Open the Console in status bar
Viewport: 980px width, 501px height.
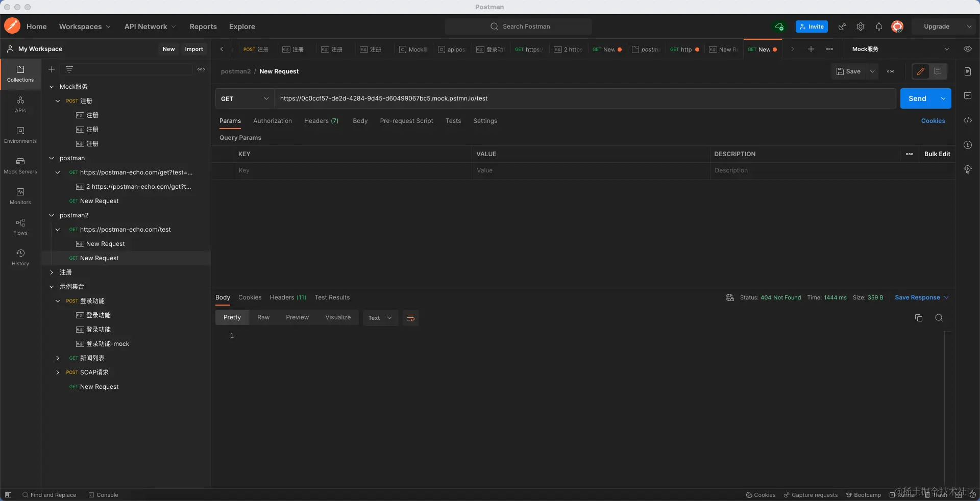coord(103,495)
